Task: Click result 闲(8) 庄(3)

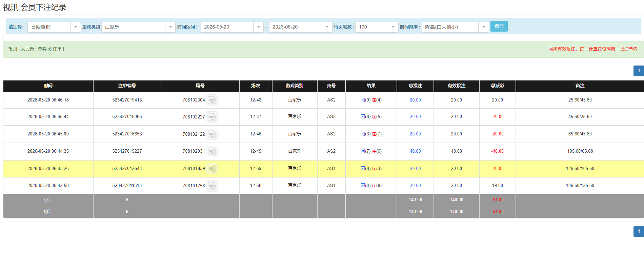Action: tap(371, 169)
